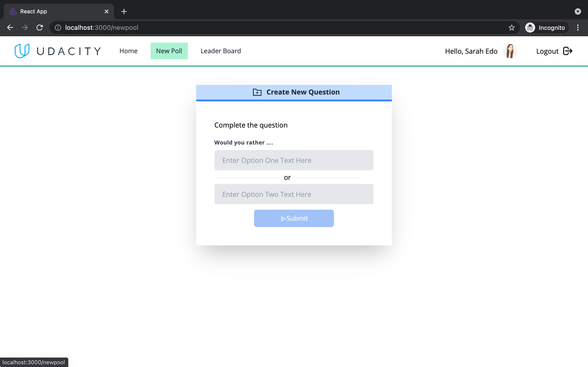The width and height of the screenshot is (588, 367).
Task: Click the folder-plus icon in the header
Action: point(257,92)
